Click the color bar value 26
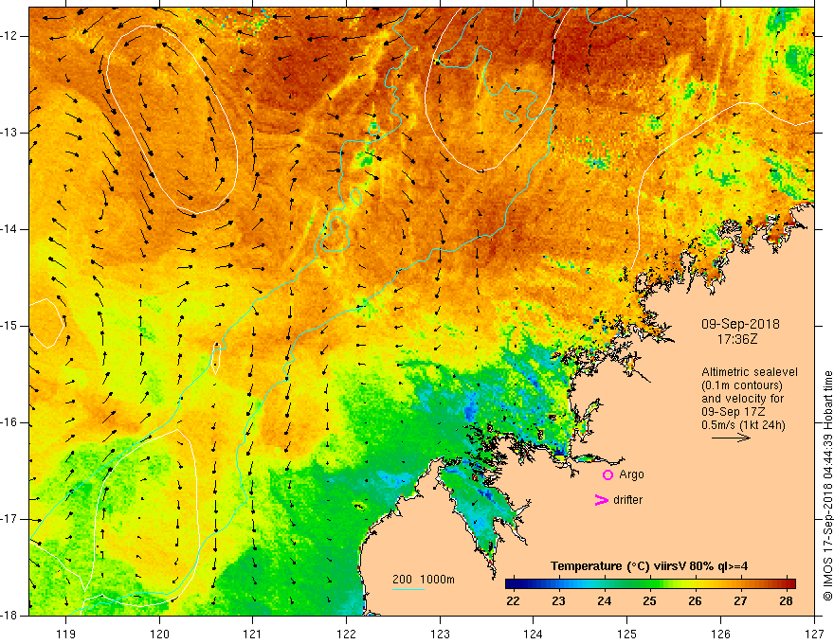This screenshot has width=834, height=644. click(696, 601)
